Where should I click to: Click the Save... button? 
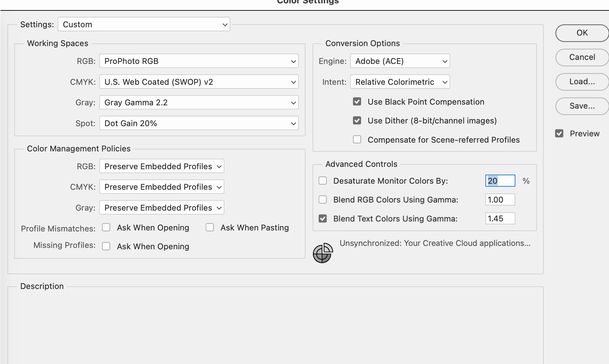point(582,106)
